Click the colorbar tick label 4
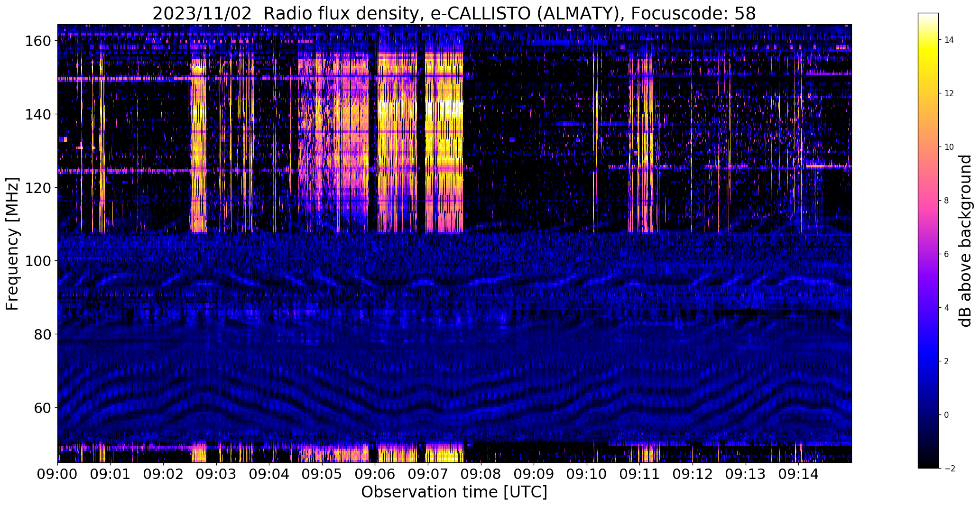The height and width of the screenshot is (506, 980). (946, 308)
